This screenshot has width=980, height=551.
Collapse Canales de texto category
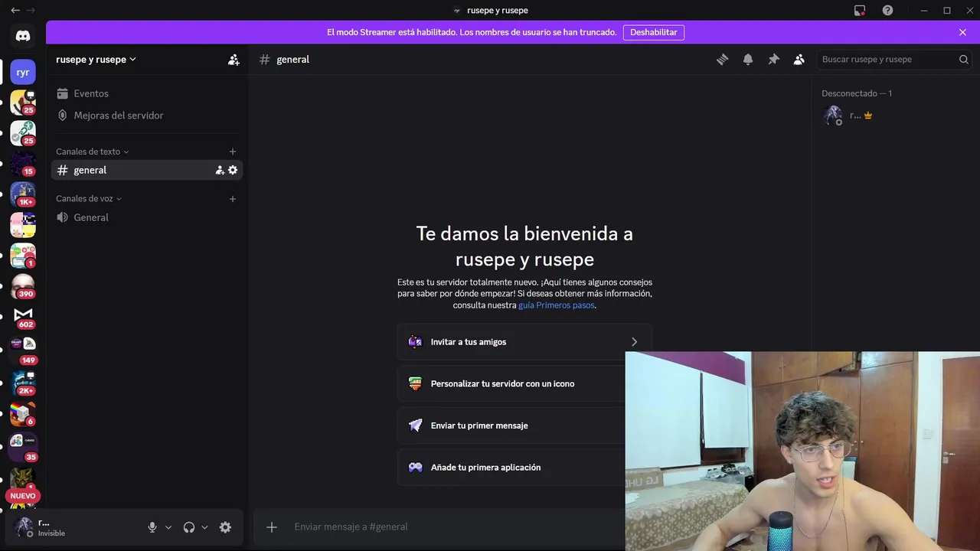(93, 152)
